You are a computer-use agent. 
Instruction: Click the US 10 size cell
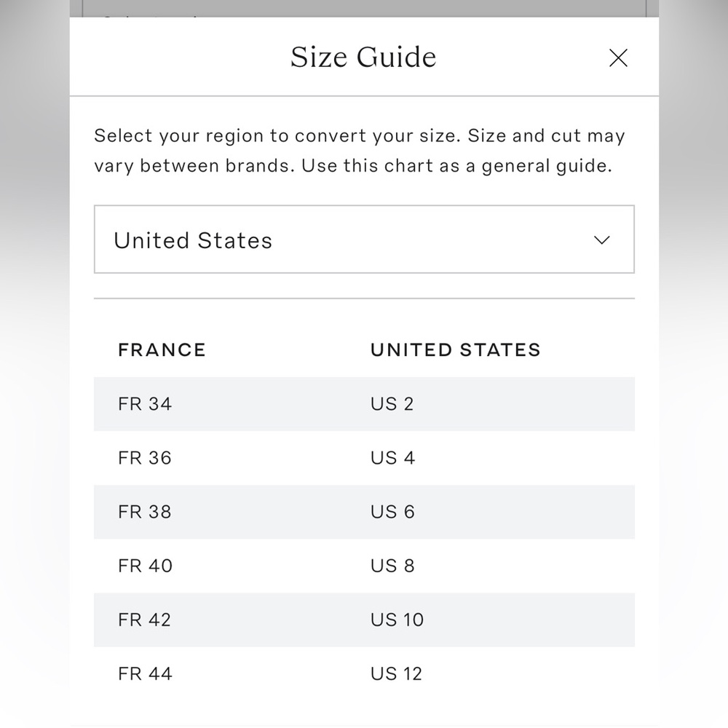[x=397, y=620]
